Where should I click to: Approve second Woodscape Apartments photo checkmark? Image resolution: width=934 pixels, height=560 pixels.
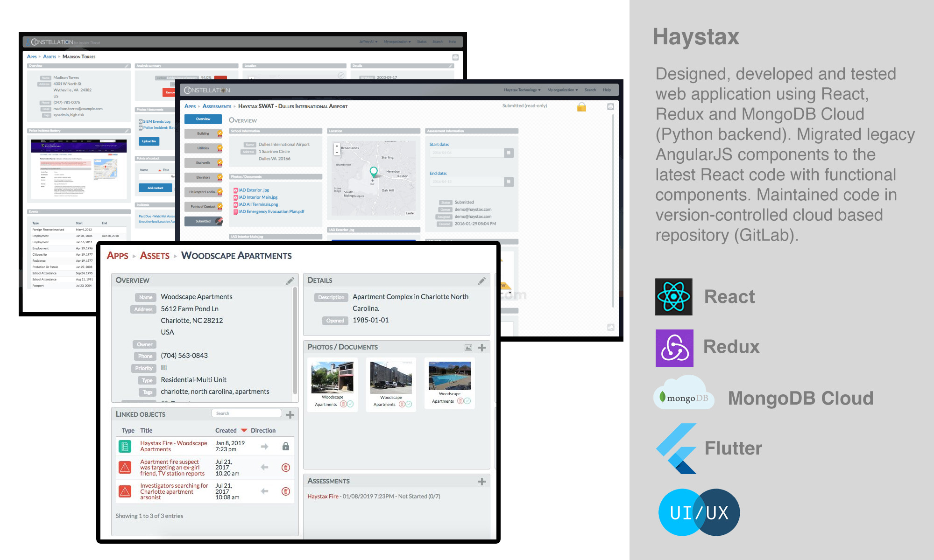point(409,404)
